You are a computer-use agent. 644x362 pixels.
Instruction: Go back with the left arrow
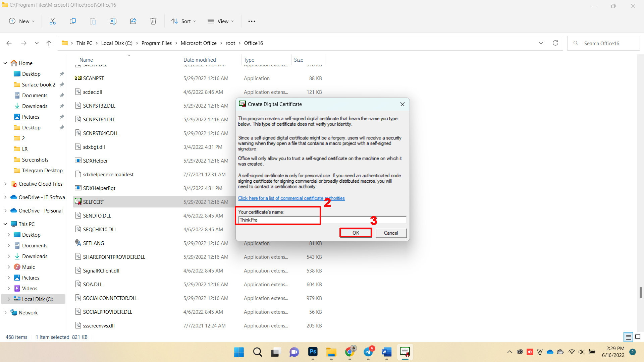(x=9, y=43)
